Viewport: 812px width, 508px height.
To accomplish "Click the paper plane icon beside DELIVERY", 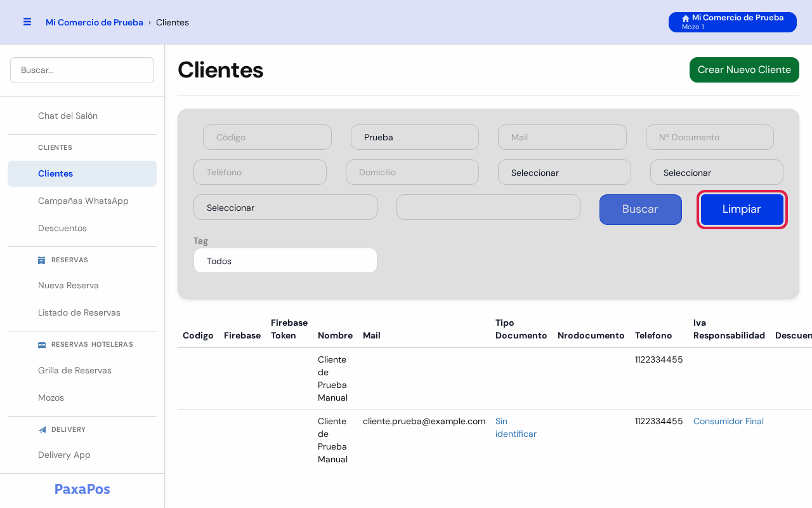I will tap(42, 430).
